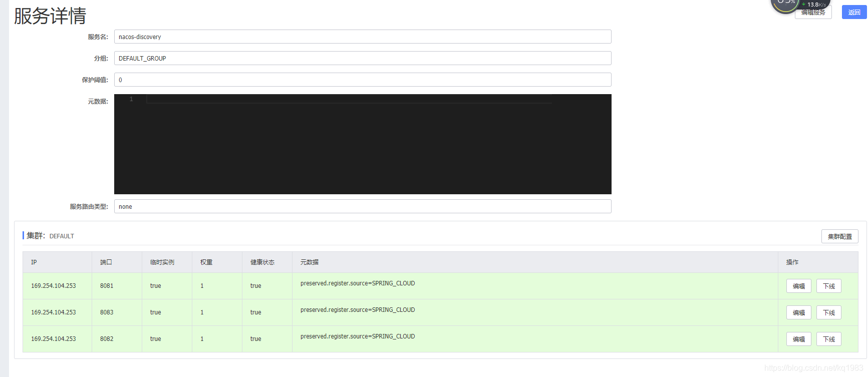
Task: Click port value 8082
Action: (107, 339)
